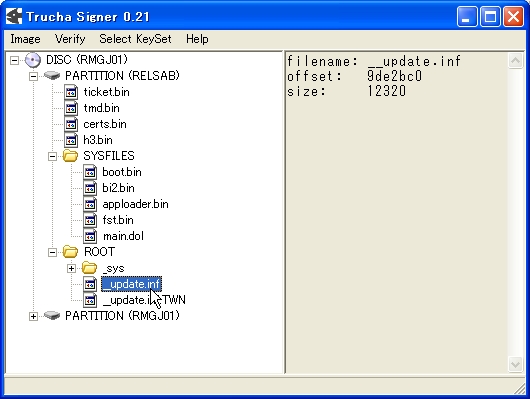
Task: Open the Verify menu
Action: [x=70, y=39]
